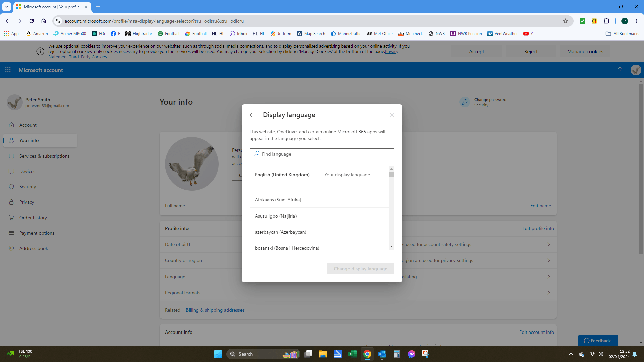Click the Microsoft apps launcher grid icon
This screenshot has width=644, height=362.
8,70
